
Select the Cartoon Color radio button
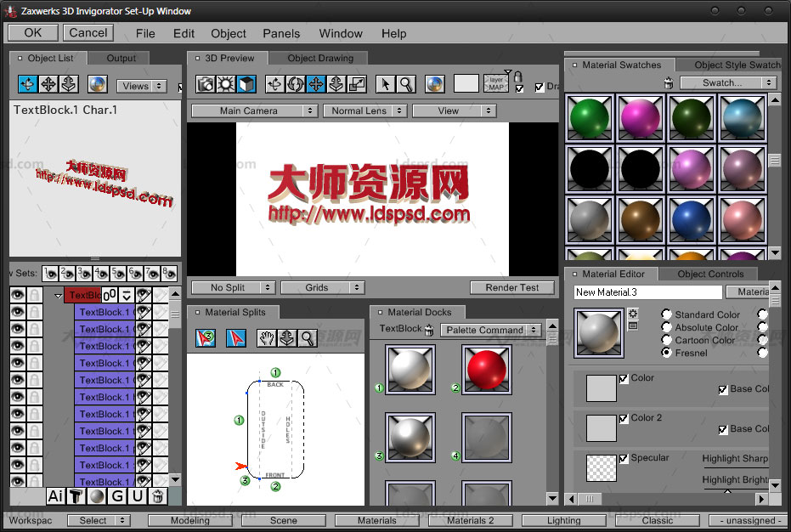point(666,340)
